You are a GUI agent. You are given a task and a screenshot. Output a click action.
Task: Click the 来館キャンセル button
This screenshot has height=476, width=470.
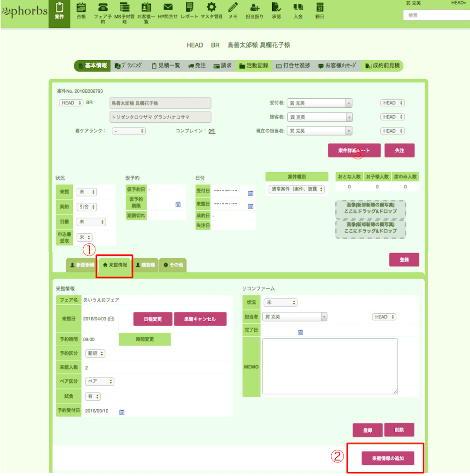200,319
